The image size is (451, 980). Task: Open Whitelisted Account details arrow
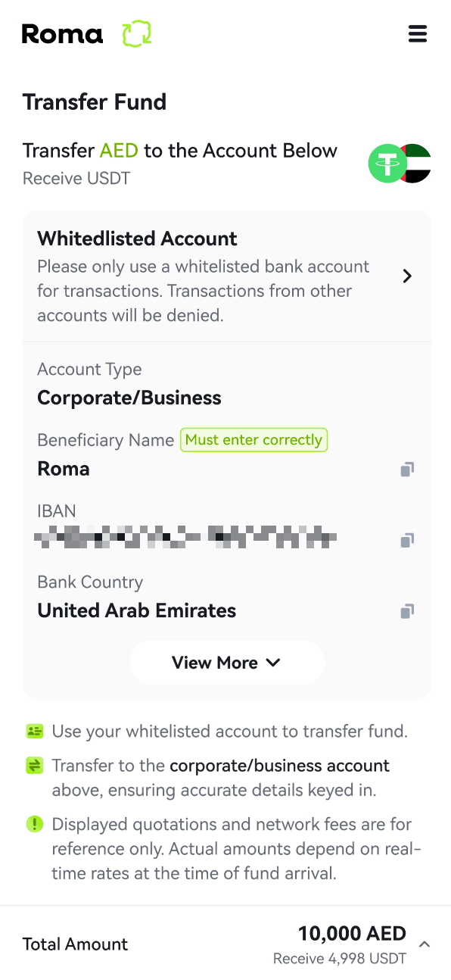tap(407, 276)
